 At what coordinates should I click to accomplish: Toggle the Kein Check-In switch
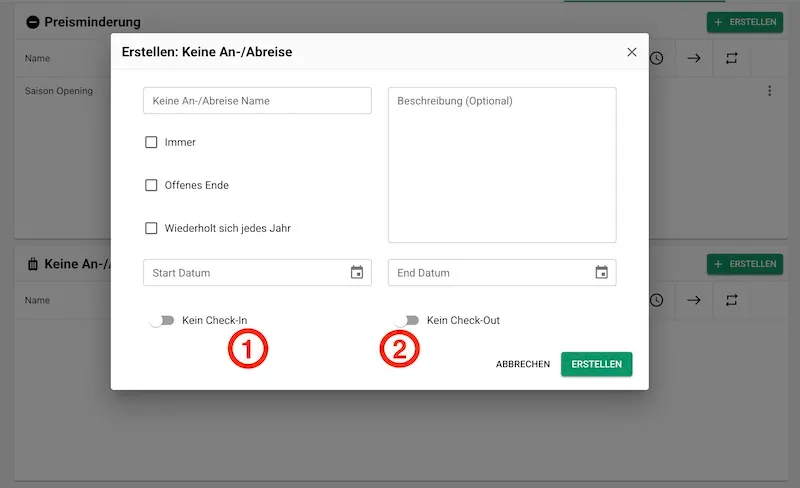[x=162, y=321]
